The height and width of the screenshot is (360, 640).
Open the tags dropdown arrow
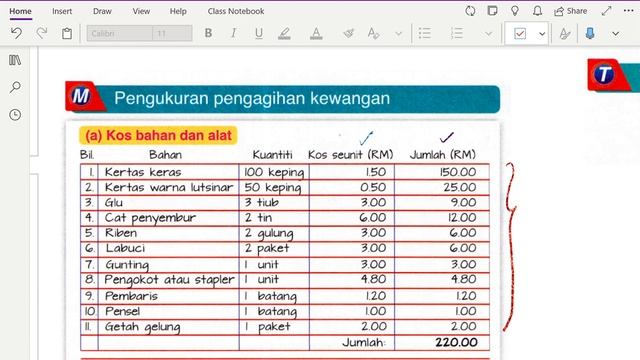coord(542,33)
